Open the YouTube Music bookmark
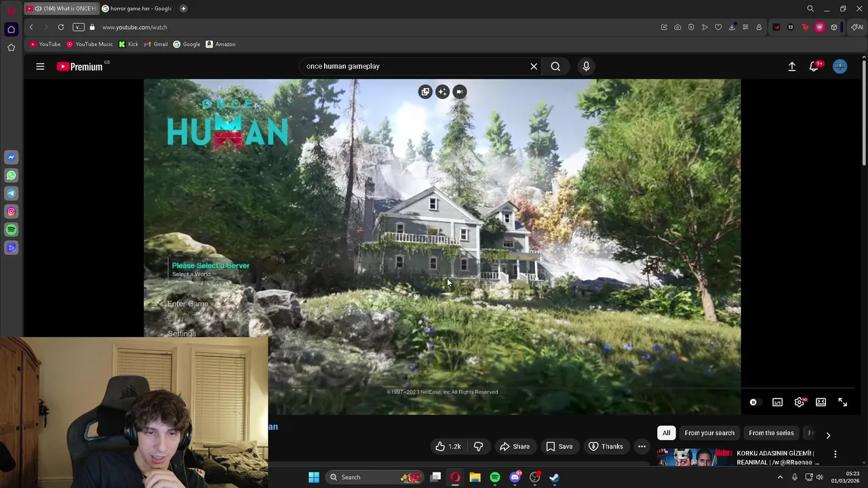868x488 pixels. coord(90,44)
